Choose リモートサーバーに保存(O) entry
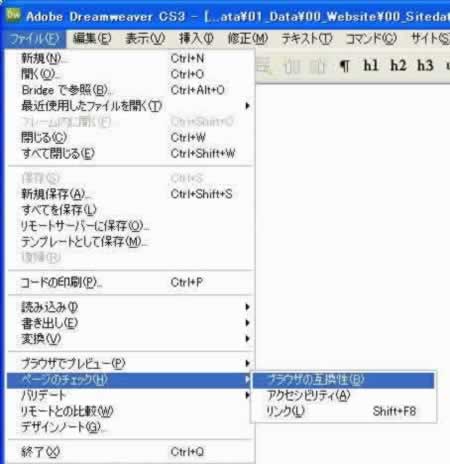The image size is (450, 464). pyautogui.click(x=131, y=226)
